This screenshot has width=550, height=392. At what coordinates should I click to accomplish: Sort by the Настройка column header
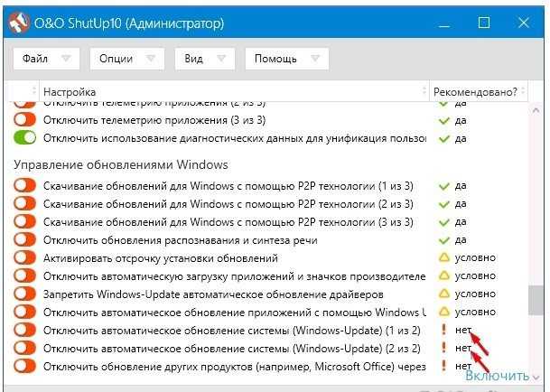(234, 91)
